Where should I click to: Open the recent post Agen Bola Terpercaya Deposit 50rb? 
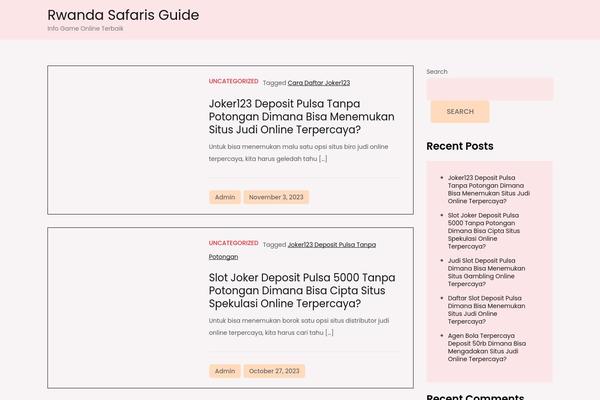487,347
